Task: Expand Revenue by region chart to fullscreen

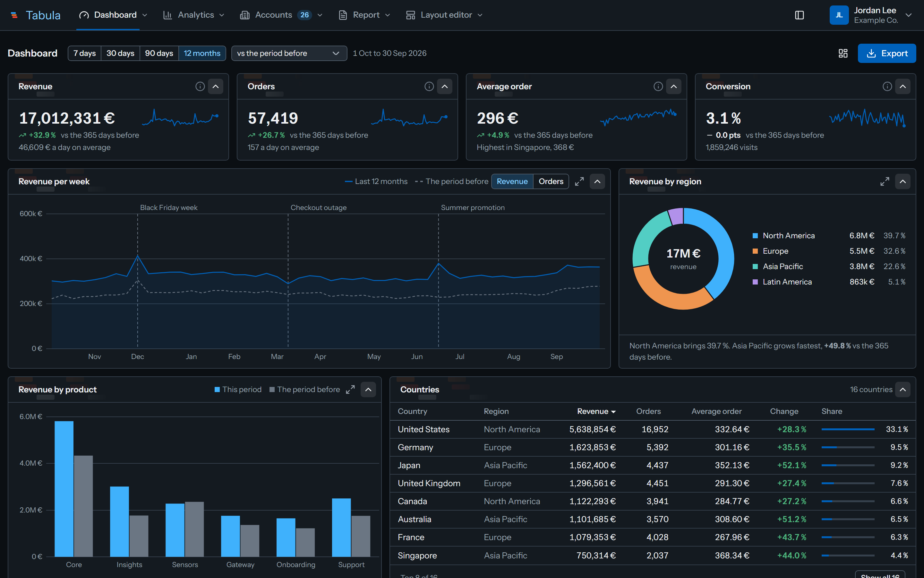Action: (885, 181)
